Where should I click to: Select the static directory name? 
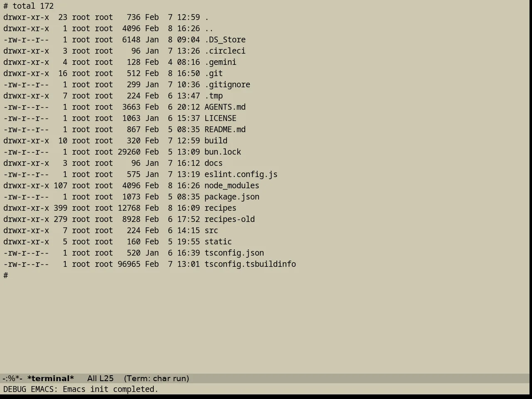[218, 242]
